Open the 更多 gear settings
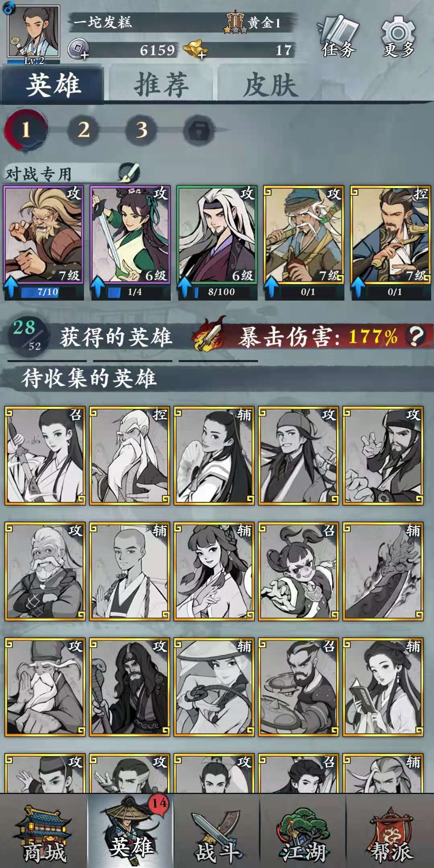Viewport: 434px width, 868px height. tap(398, 37)
